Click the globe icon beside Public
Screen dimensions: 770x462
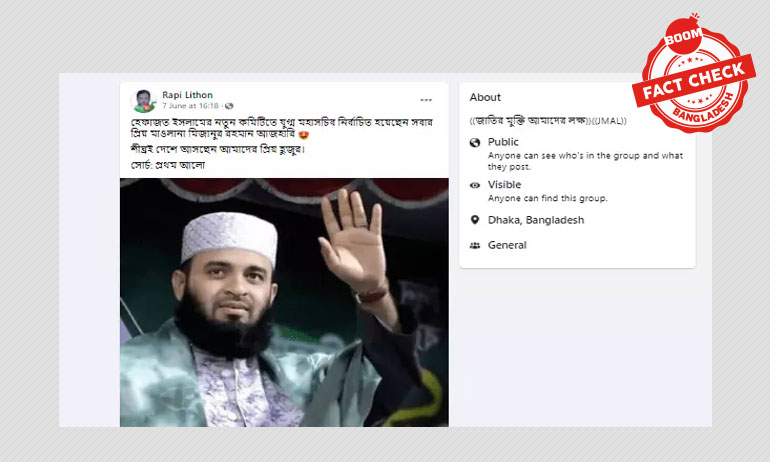474,142
